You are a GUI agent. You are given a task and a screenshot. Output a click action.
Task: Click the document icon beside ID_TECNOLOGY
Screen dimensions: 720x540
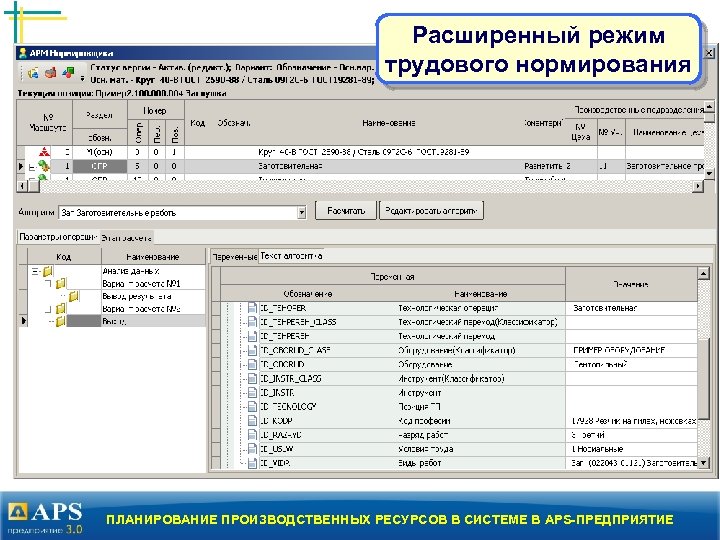pyautogui.click(x=252, y=406)
